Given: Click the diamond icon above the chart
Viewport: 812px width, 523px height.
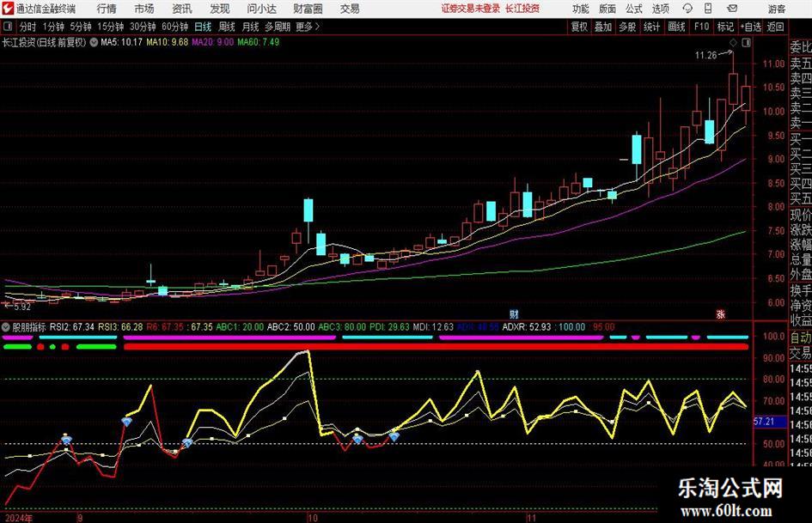Looking at the screenshot, I should tap(733, 42).
